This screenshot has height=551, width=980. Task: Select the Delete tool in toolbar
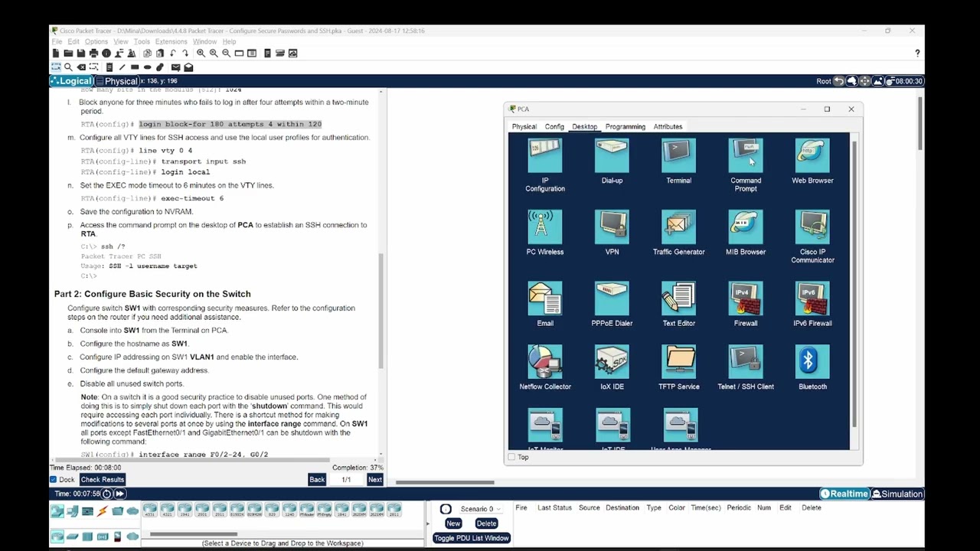pos(81,67)
